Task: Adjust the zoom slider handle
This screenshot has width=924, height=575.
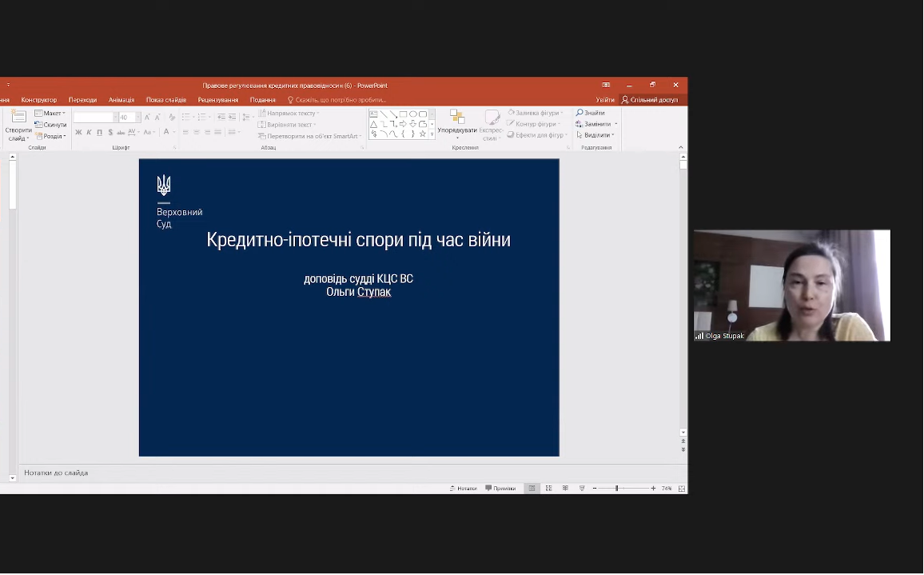Action: 616,489
